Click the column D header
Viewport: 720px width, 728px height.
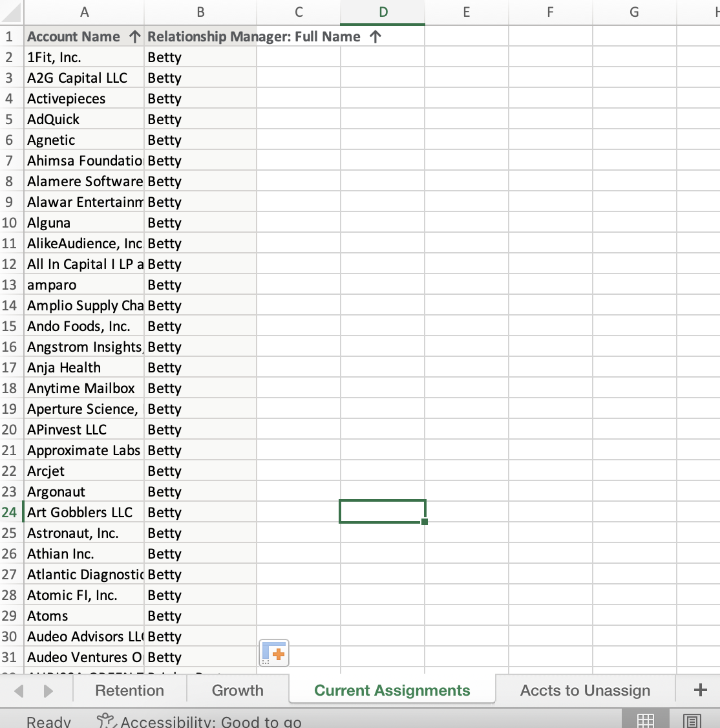pos(383,12)
